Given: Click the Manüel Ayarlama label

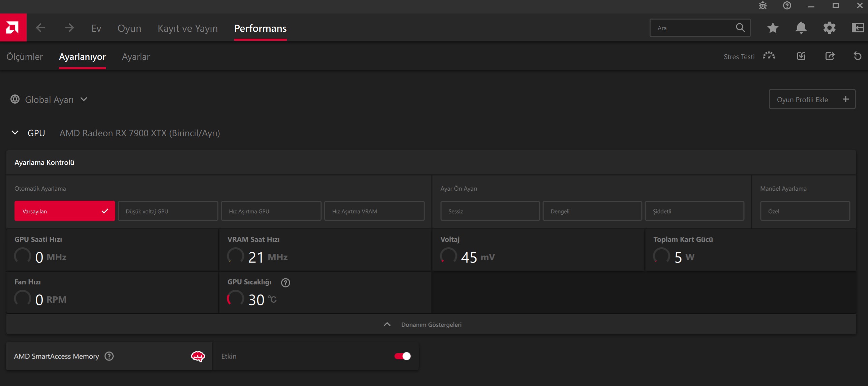Looking at the screenshot, I should tap(783, 188).
